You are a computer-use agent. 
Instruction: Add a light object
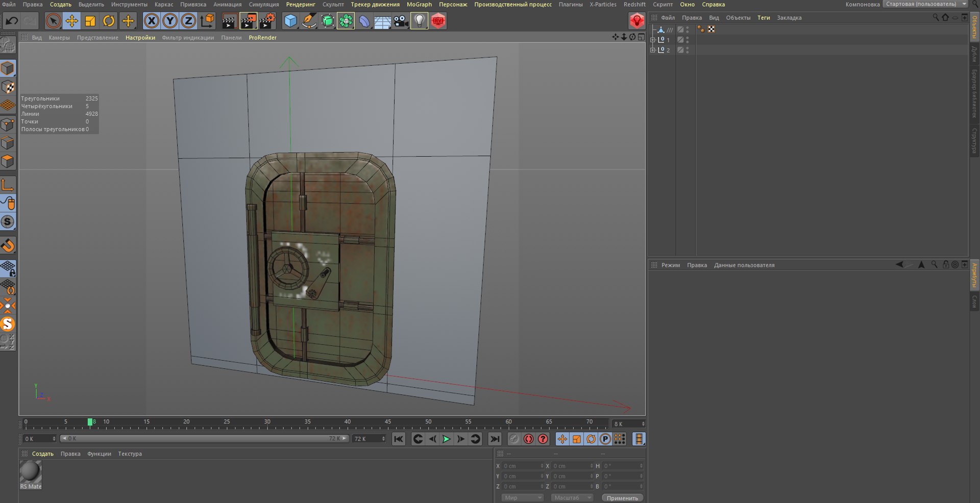point(419,21)
